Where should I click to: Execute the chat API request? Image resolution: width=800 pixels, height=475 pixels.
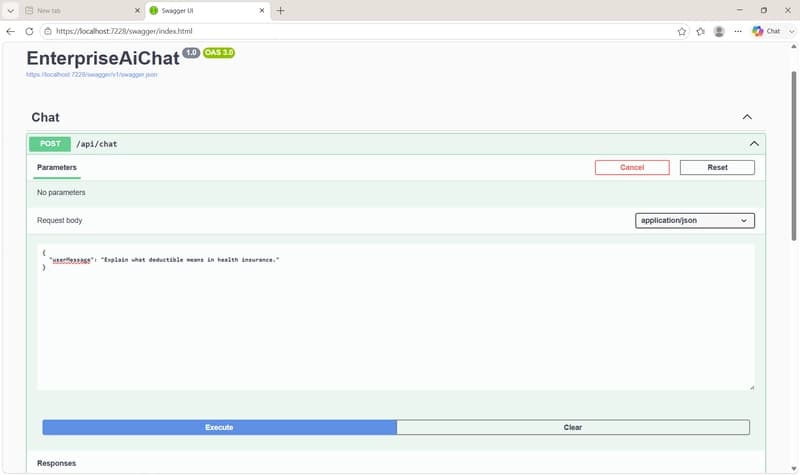219,428
